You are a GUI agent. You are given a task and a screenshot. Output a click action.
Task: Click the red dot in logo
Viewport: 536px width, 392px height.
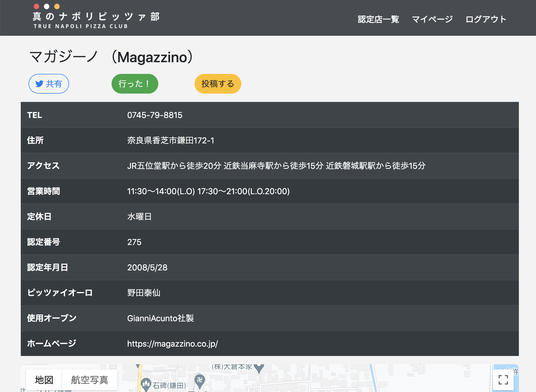point(37,6)
